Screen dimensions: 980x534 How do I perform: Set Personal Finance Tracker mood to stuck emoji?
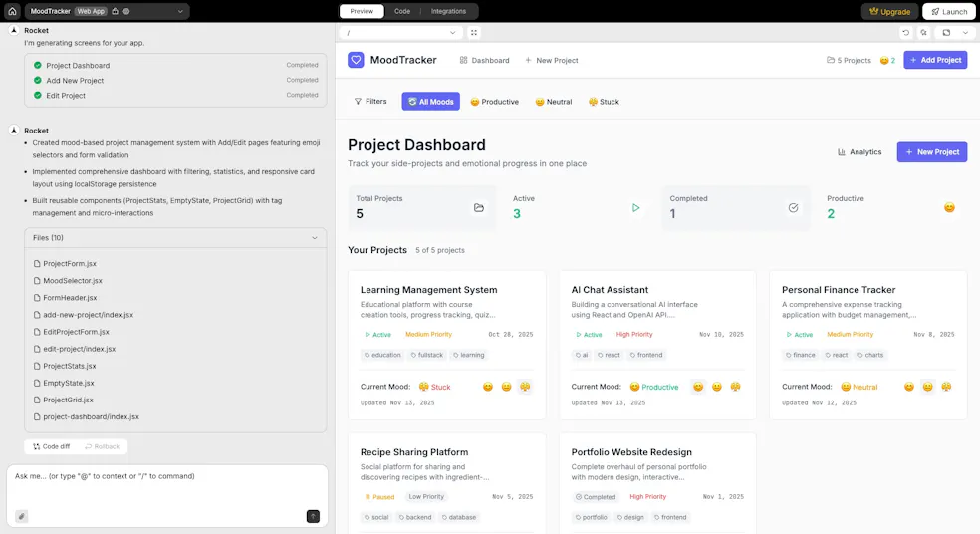point(946,387)
